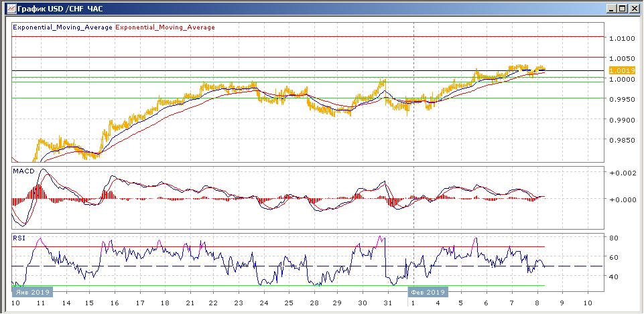644x314 pixels.
Task: Click the RSI scale value 60
Action: (615, 257)
